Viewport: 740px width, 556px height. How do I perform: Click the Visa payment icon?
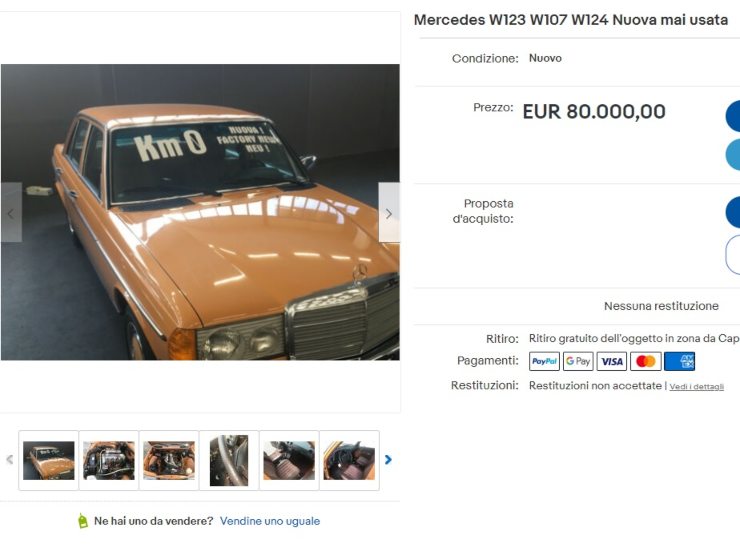point(612,362)
